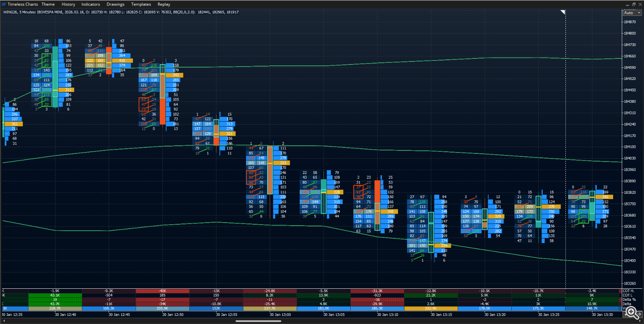Click the 184870 price scale label
This screenshot has height=324, width=644.
point(630,22)
